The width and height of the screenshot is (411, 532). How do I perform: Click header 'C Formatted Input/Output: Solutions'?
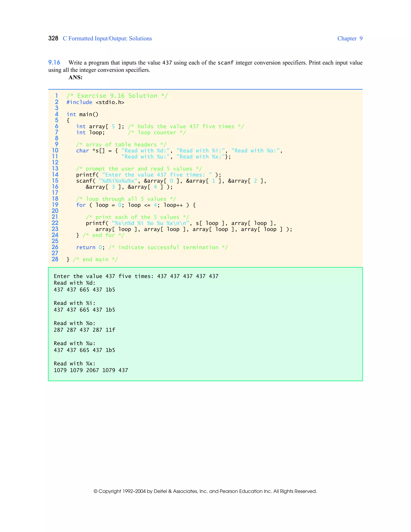[x=107, y=39]
